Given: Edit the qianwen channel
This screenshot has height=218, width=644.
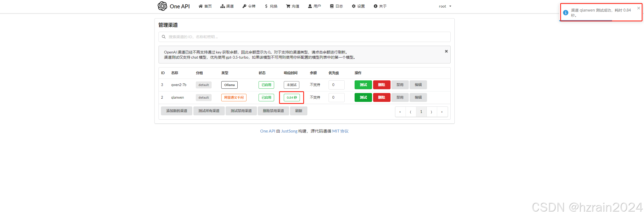Looking at the screenshot, I should pos(418,97).
